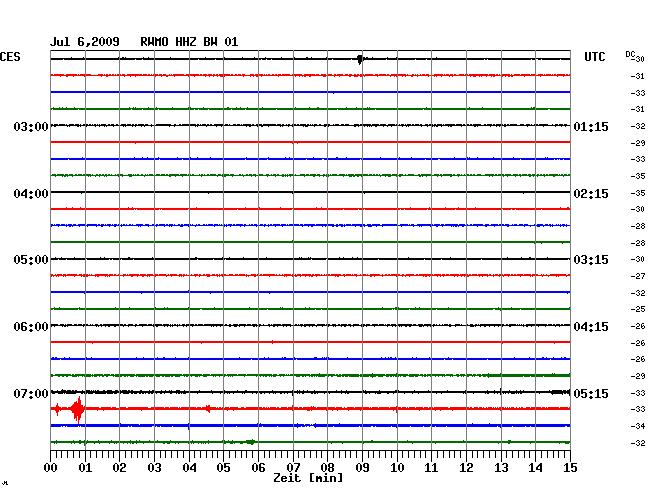This screenshot has width=650, height=494.
Task: Click the 14 tick label on time axis
Action: 535,468
